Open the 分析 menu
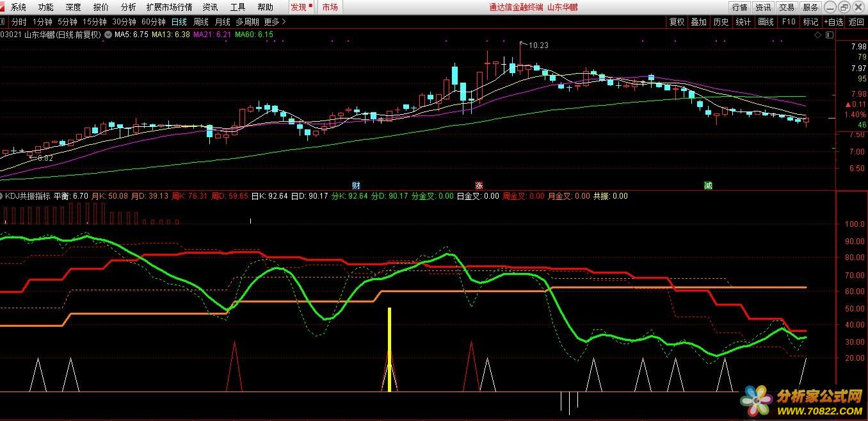The height and width of the screenshot is (421, 868). pyautogui.click(x=128, y=7)
